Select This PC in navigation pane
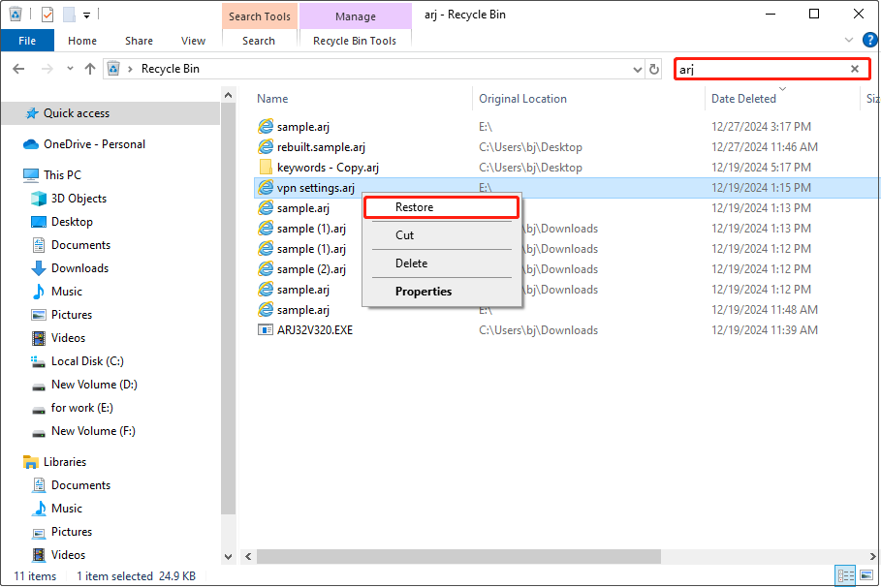 pyautogui.click(x=62, y=174)
